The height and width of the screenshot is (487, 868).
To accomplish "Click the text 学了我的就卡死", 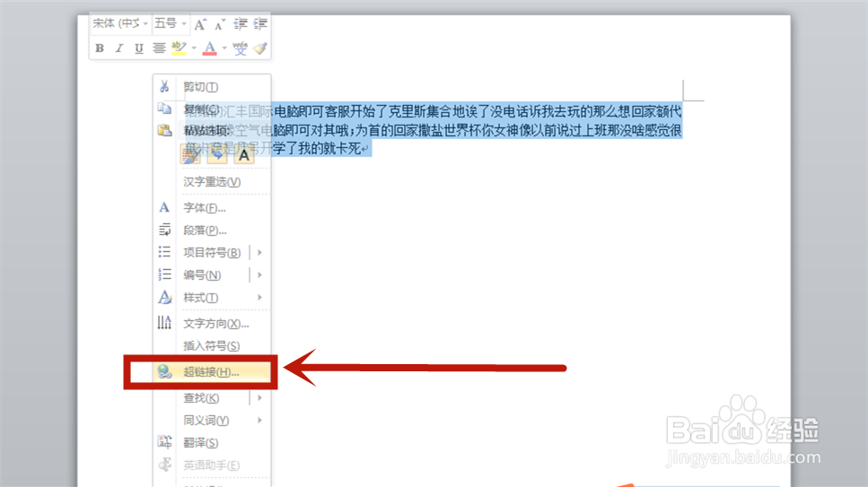I will pyautogui.click(x=317, y=148).
